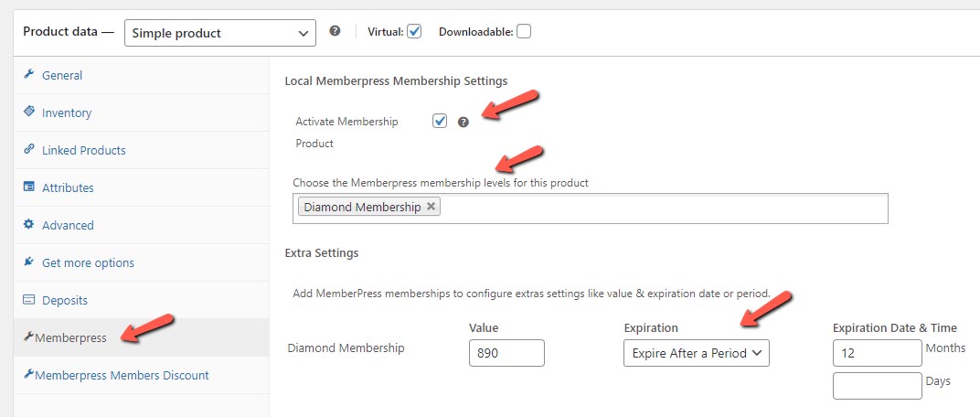
Task: Click the Days unit label
Action: click(938, 380)
